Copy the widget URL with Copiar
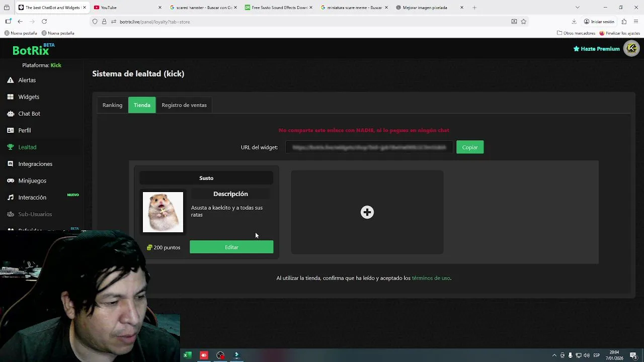This screenshot has width=644, height=362. coord(470,147)
